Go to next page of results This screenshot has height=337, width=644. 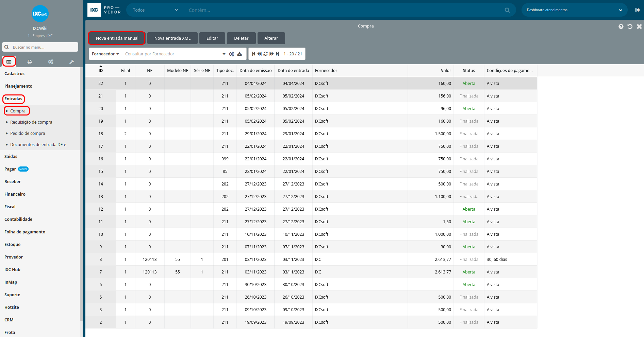pyautogui.click(x=271, y=54)
